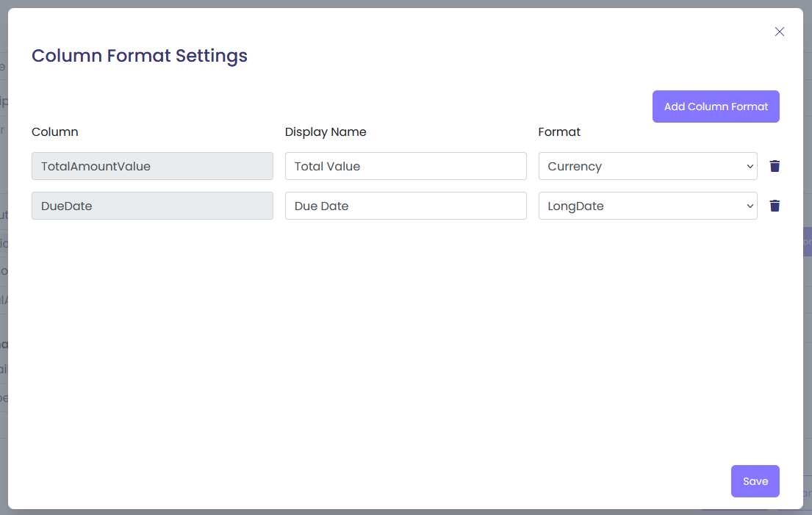The image size is (812, 515).
Task: Save the column format settings
Action: point(755,481)
